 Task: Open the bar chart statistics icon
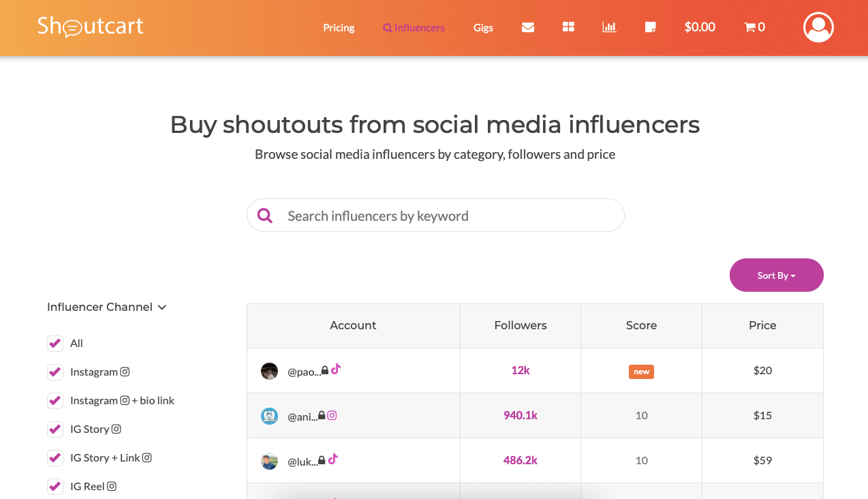click(609, 27)
